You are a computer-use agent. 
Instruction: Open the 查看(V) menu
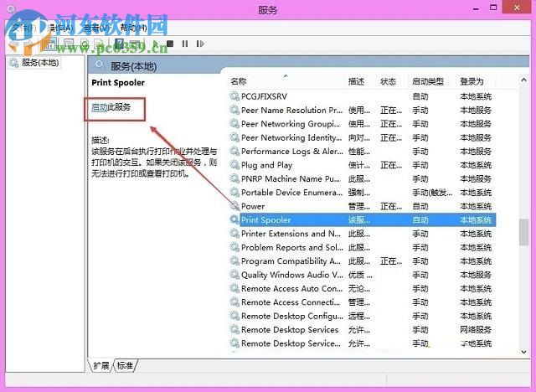pyautogui.click(x=96, y=28)
